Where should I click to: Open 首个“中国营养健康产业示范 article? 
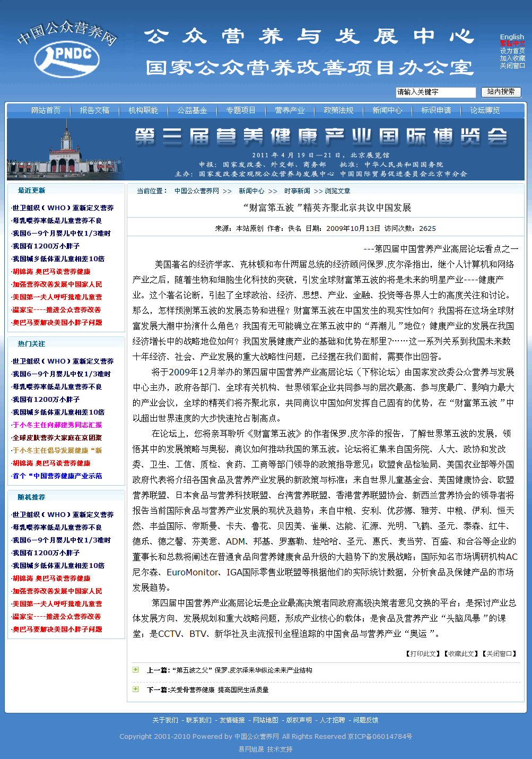click(x=57, y=476)
